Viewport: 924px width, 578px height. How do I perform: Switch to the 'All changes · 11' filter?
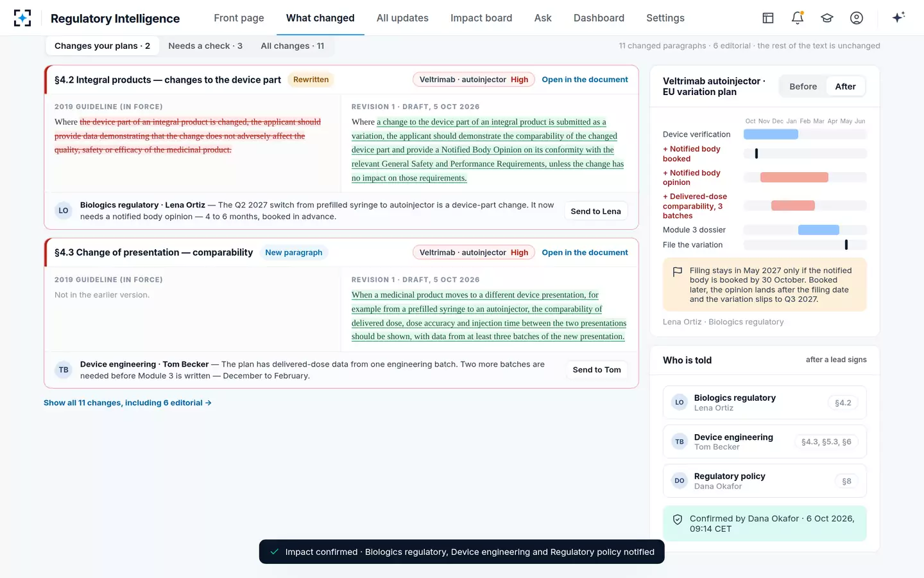(x=293, y=46)
